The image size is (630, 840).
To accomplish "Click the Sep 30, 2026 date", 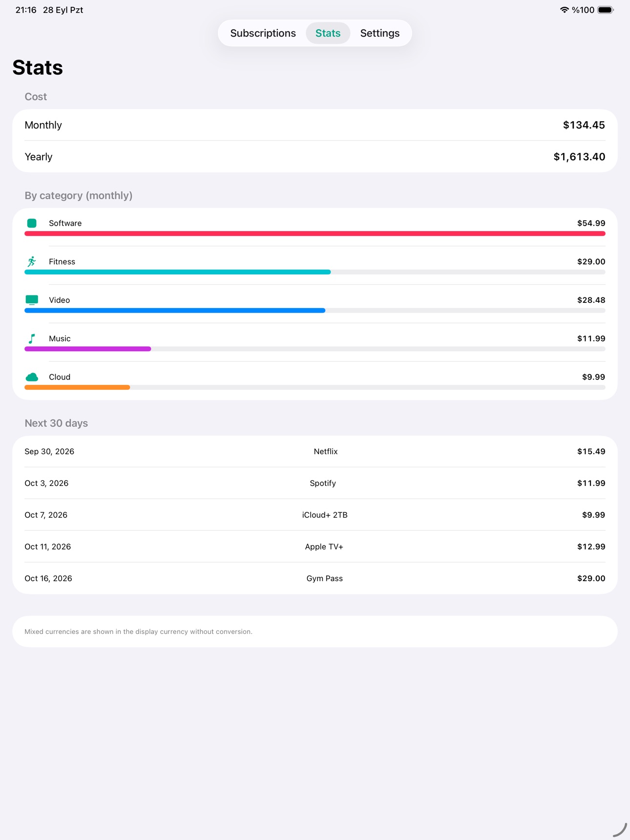I will [x=49, y=451].
